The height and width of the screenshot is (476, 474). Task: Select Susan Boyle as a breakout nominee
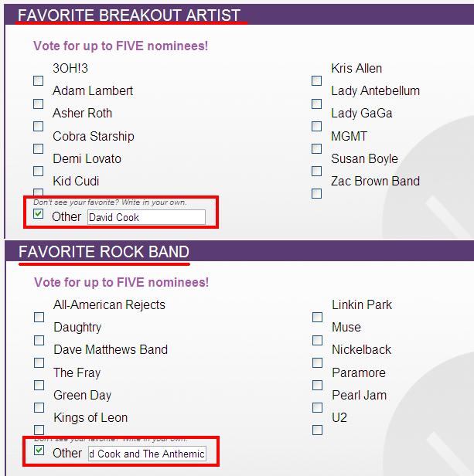(316, 171)
